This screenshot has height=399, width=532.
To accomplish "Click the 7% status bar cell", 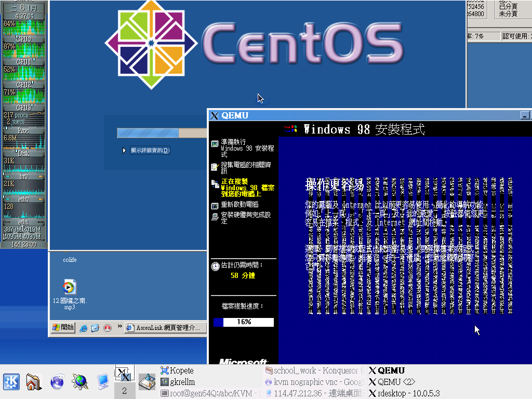I will point(483,36).
